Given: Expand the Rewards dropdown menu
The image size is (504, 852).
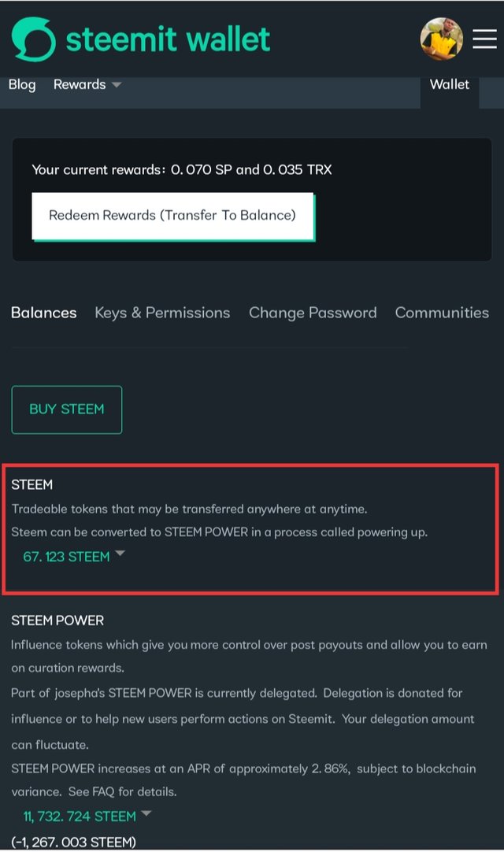Looking at the screenshot, I should pyautogui.click(x=87, y=85).
